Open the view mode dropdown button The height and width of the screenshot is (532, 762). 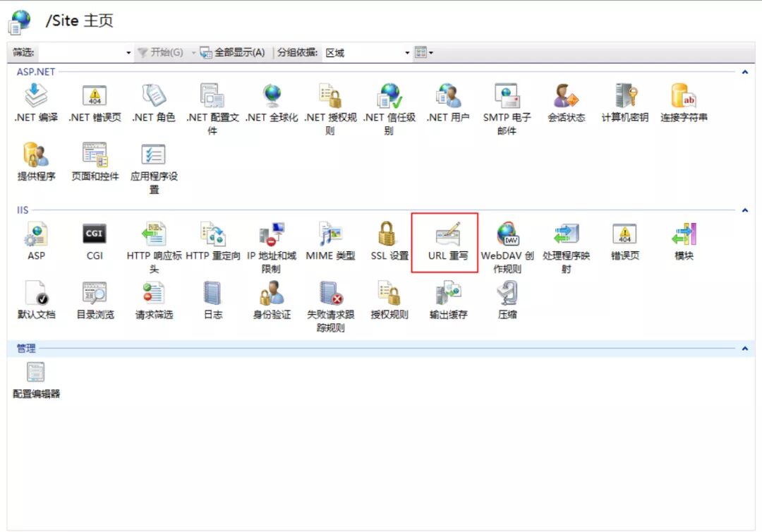423,52
